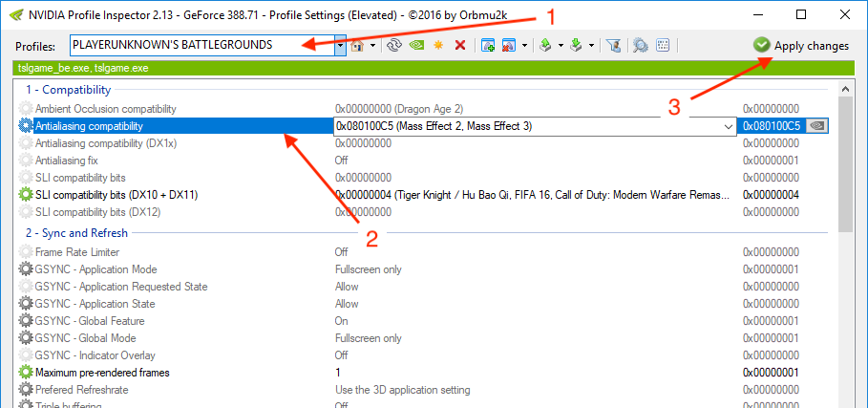The image size is (868, 408).
Task: Add application to profile icon
Action: click(x=488, y=46)
